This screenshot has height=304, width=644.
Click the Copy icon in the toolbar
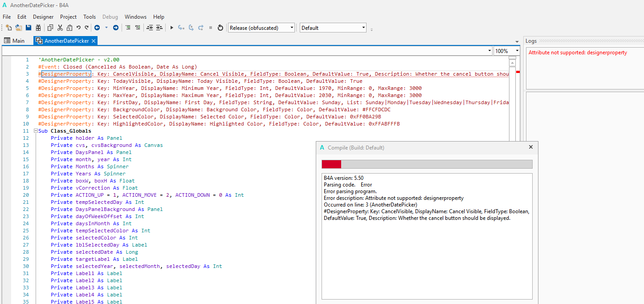tap(50, 28)
